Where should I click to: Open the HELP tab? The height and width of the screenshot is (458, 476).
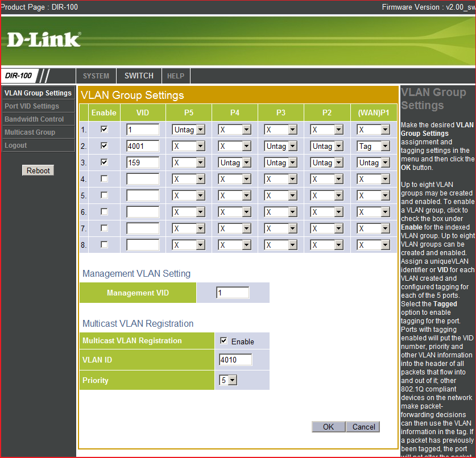[x=176, y=76]
